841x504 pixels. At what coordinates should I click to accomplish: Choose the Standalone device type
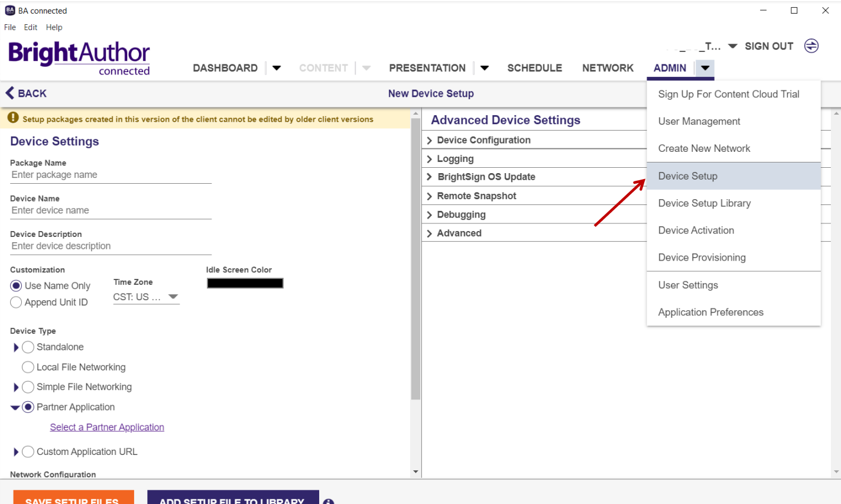[x=28, y=347]
